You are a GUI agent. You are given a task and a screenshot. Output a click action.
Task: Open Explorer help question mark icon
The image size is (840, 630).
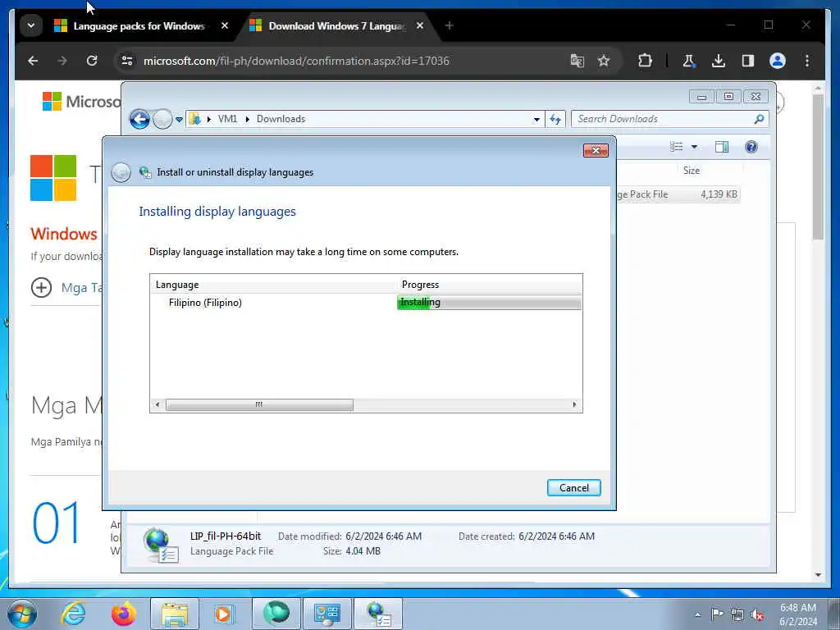pyautogui.click(x=751, y=147)
